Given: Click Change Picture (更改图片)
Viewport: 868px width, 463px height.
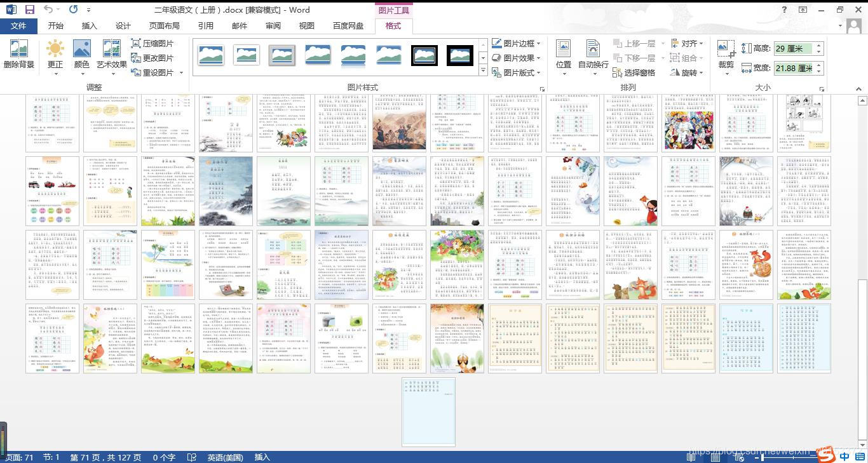Looking at the screenshot, I should click(x=153, y=58).
